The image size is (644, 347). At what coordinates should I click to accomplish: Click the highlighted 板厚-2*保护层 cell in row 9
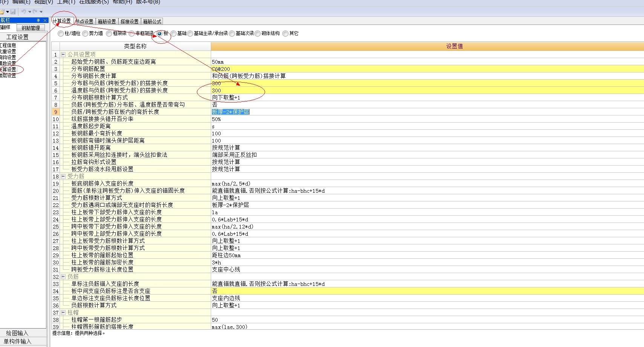[x=428, y=112]
